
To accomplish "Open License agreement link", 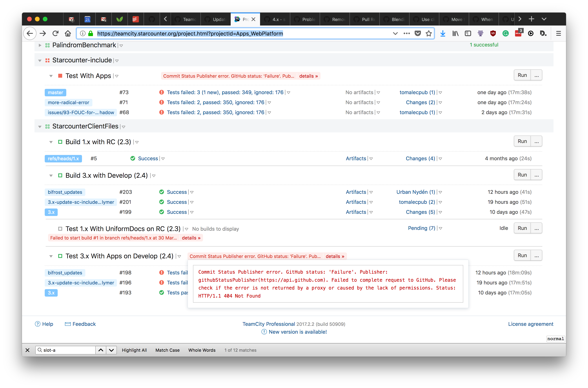I will pos(531,324).
